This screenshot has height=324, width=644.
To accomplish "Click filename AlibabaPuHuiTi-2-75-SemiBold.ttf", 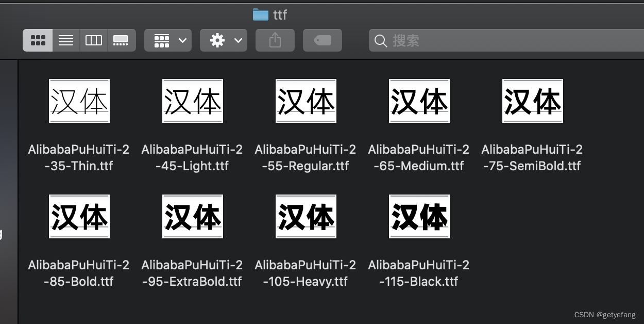I will [x=532, y=158].
